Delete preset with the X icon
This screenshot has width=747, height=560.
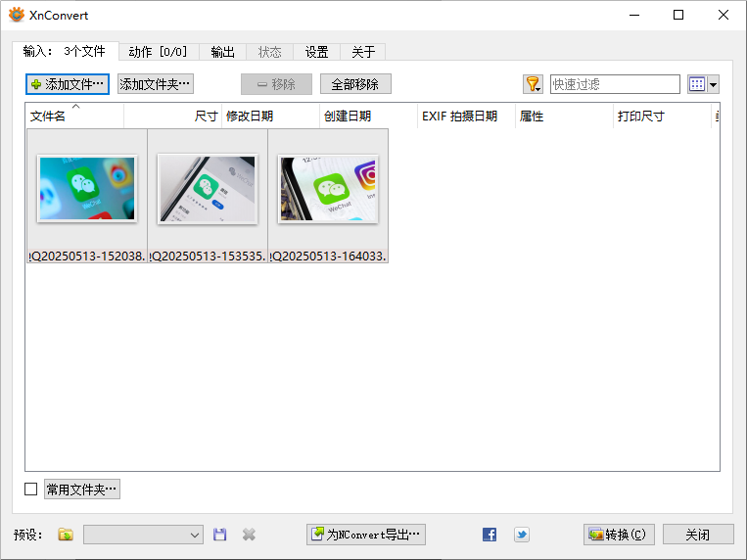click(249, 535)
